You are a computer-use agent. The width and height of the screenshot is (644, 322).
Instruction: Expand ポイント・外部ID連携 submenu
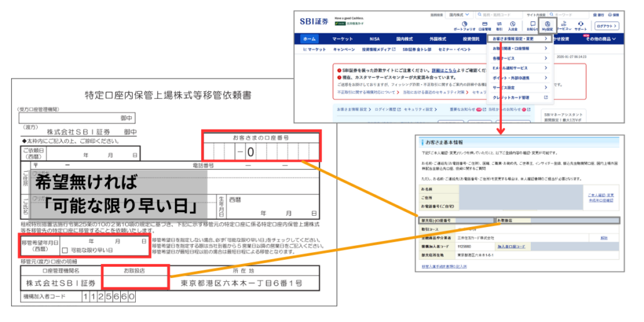pyautogui.click(x=520, y=77)
